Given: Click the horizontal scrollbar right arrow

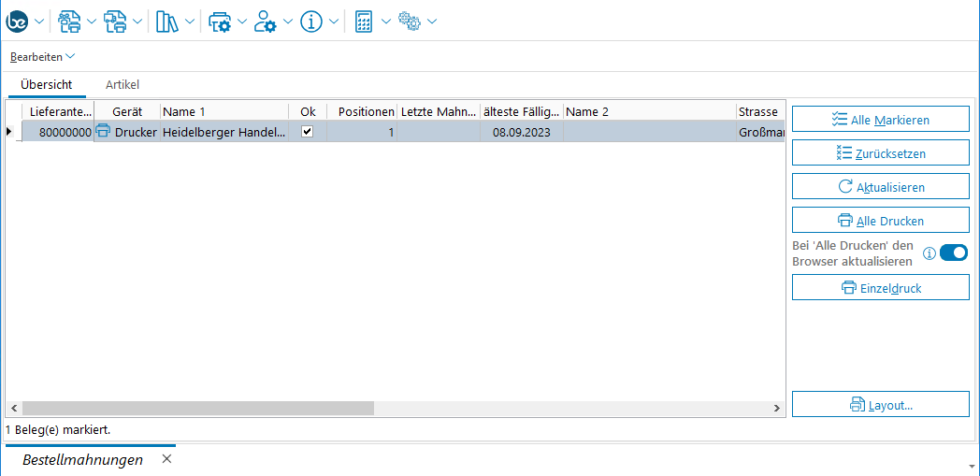Looking at the screenshot, I should pos(777,409).
